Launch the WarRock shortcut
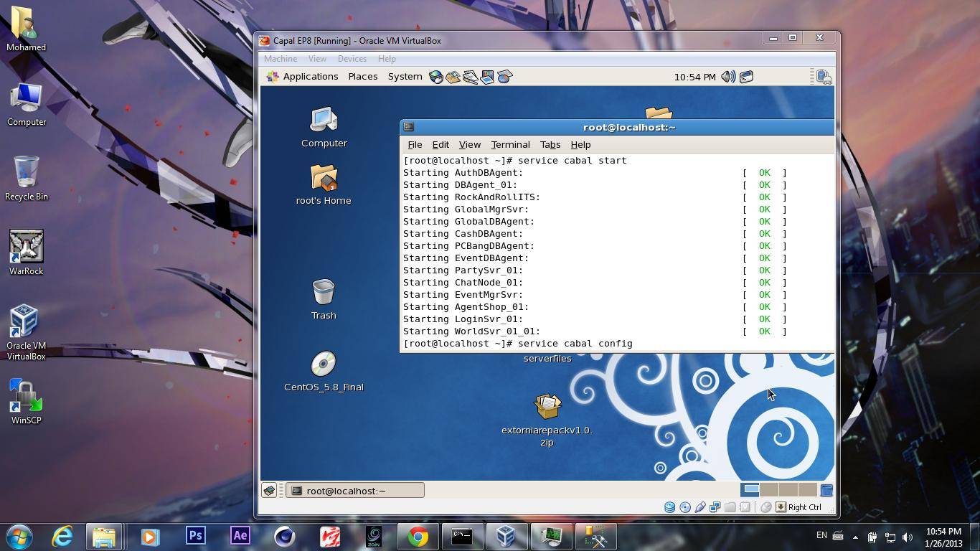Screen dimensions: 980x551 pyautogui.click(x=27, y=253)
